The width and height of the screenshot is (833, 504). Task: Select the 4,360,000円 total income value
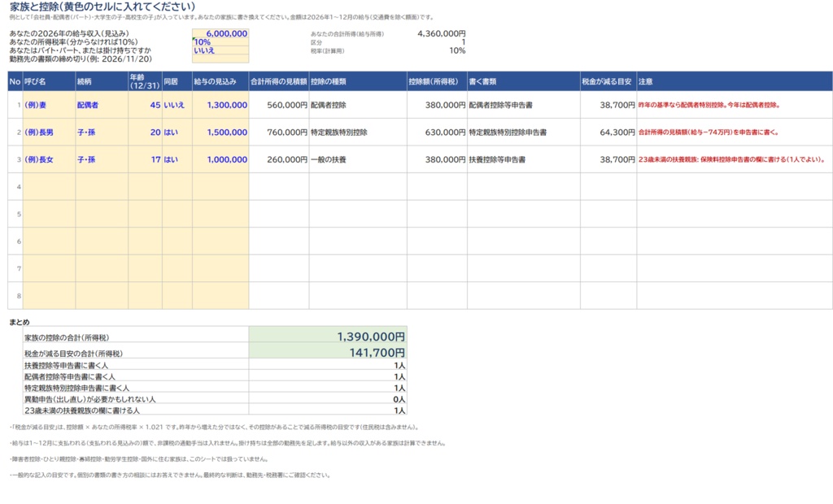(442, 33)
